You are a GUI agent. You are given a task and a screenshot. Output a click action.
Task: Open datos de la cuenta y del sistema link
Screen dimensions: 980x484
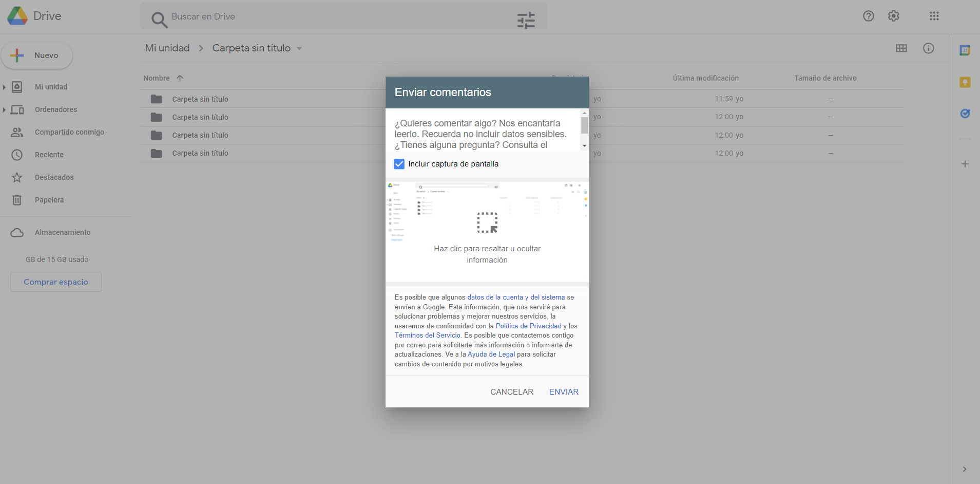point(516,297)
